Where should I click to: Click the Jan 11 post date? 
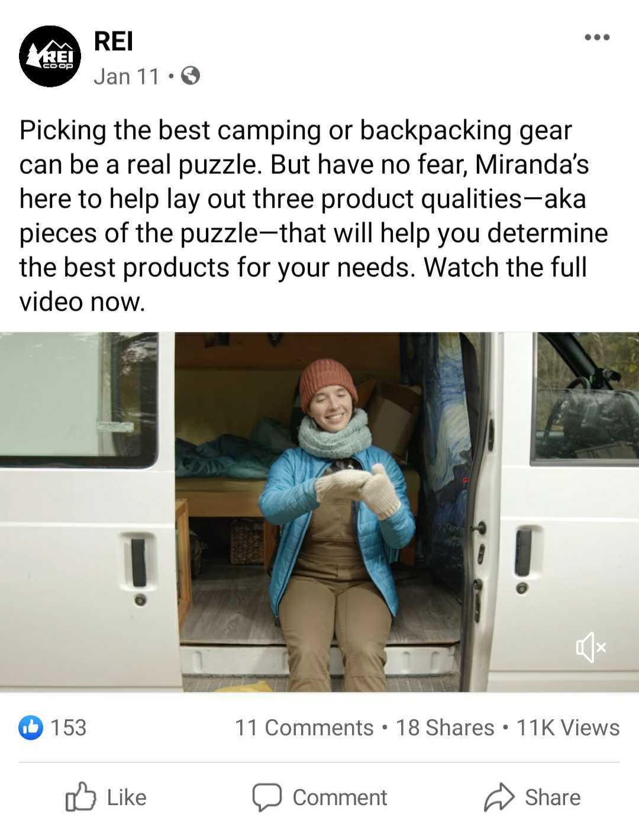pyautogui.click(x=127, y=76)
